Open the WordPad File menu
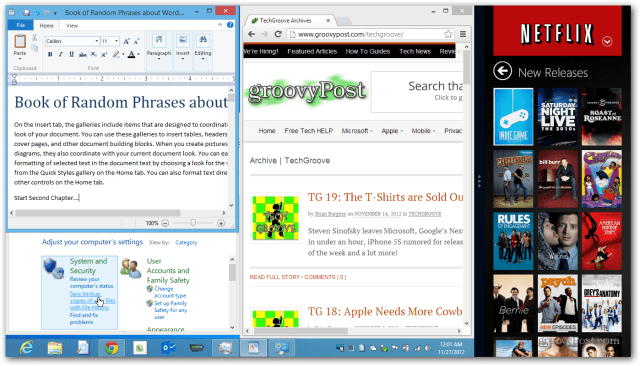Screen dimensions: 640x366 click(20, 25)
